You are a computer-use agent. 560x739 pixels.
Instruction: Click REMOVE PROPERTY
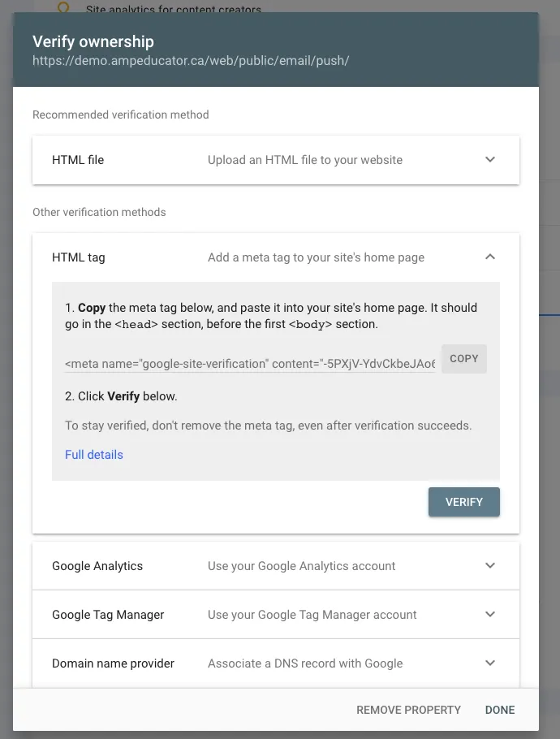408,710
